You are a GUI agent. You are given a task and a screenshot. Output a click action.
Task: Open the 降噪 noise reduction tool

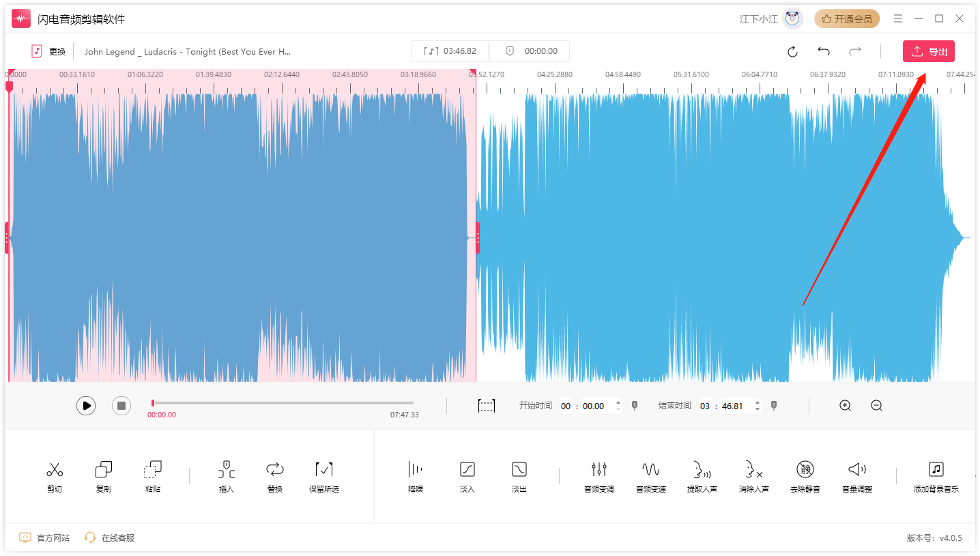pyautogui.click(x=416, y=477)
